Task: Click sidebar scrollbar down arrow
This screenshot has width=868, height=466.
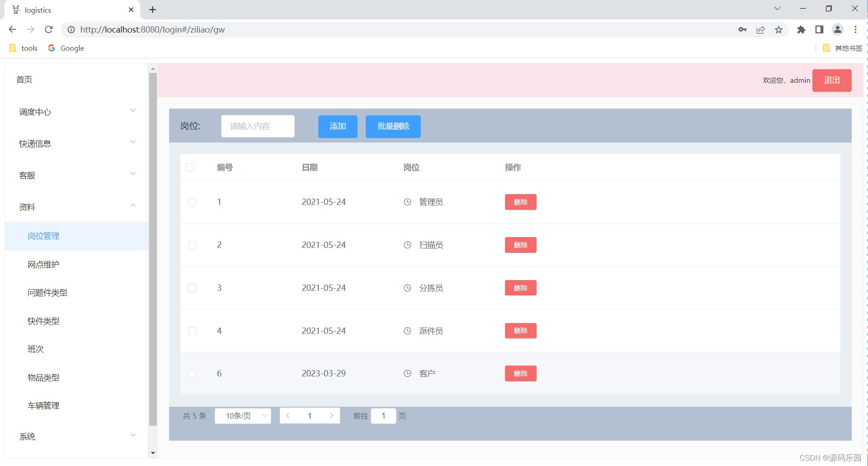Action: (153, 453)
